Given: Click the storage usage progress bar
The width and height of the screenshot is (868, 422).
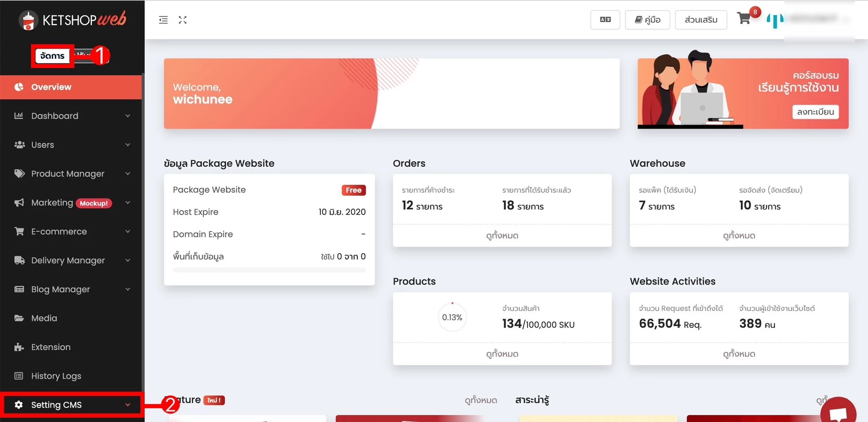Looking at the screenshot, I should (x=269, y=270).
